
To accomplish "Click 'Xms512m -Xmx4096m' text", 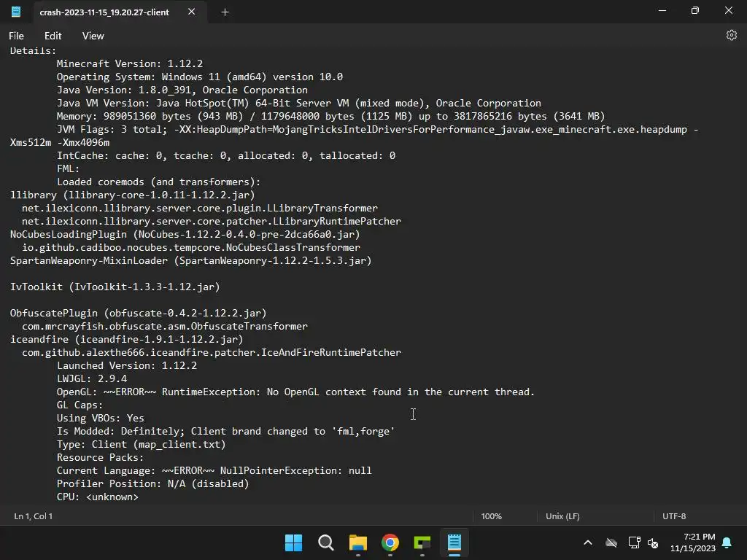I will (x=60, y=142).
